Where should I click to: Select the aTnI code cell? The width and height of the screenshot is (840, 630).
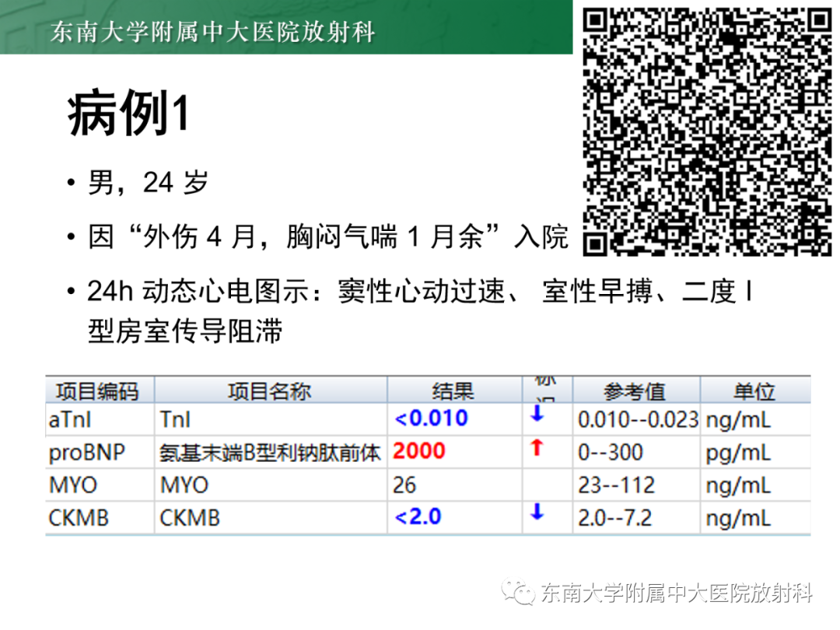coord(100,419)
